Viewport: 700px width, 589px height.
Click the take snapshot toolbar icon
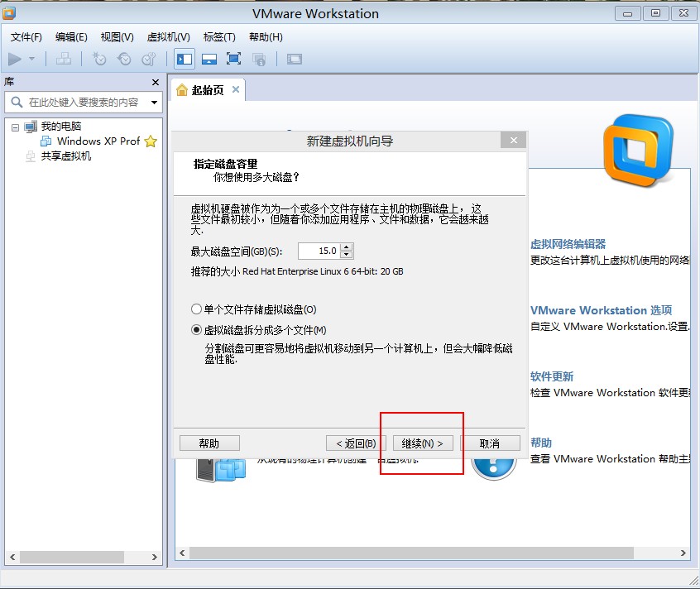pos(99,59)
